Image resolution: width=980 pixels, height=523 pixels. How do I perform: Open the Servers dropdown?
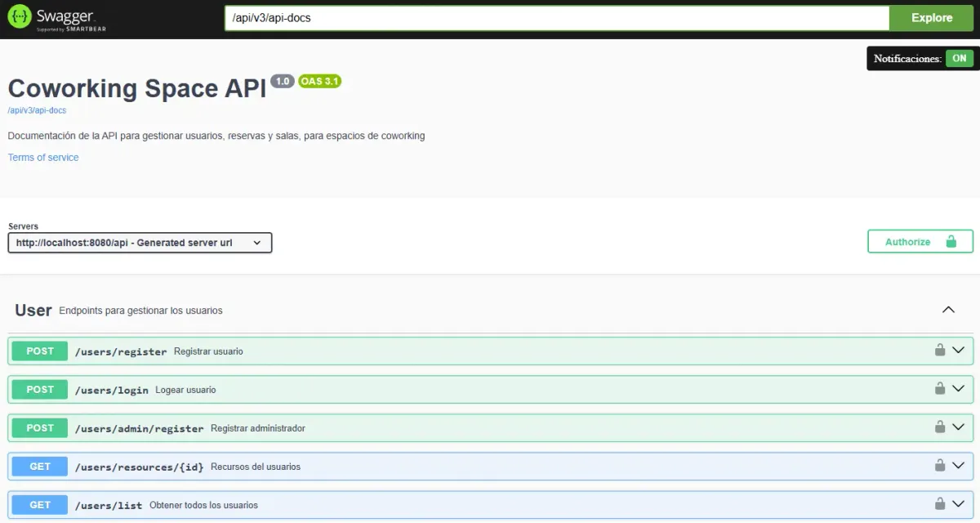click(140, 243)
